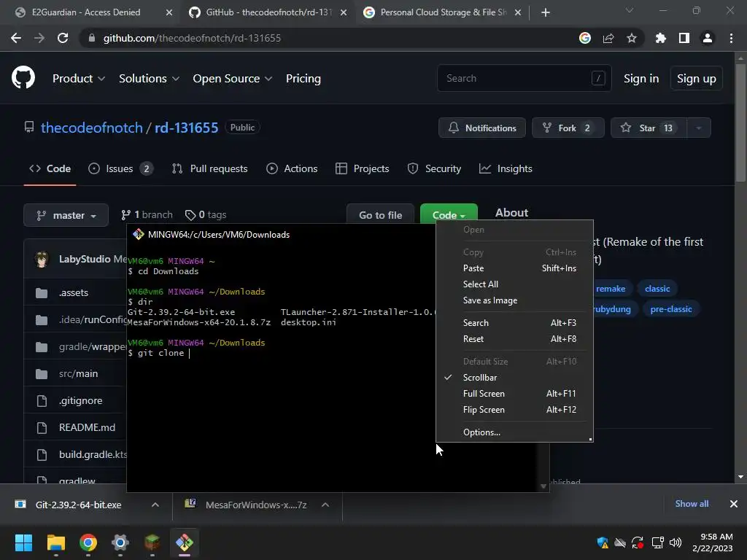
Task: Click Notifications button
Action: pos(482,128)
